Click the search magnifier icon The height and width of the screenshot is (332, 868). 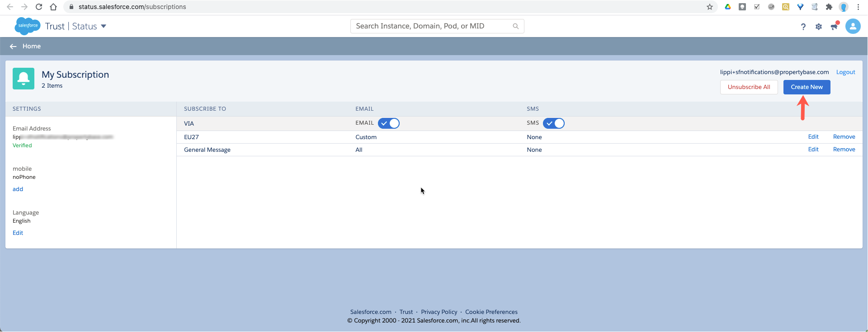[515, 26]
